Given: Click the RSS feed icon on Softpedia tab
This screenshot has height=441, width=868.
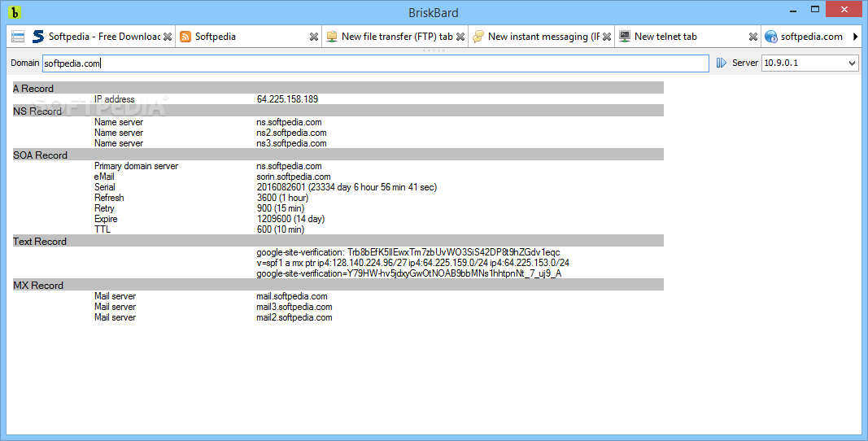Looking at the screenshot, I should 185,37.
